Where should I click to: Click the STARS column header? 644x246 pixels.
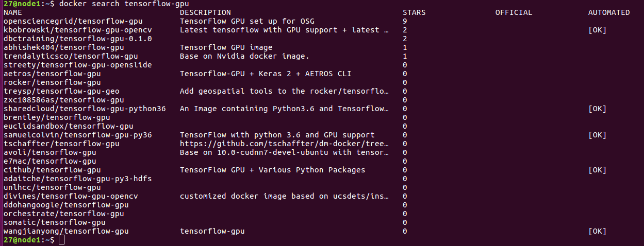click(414, 12)
